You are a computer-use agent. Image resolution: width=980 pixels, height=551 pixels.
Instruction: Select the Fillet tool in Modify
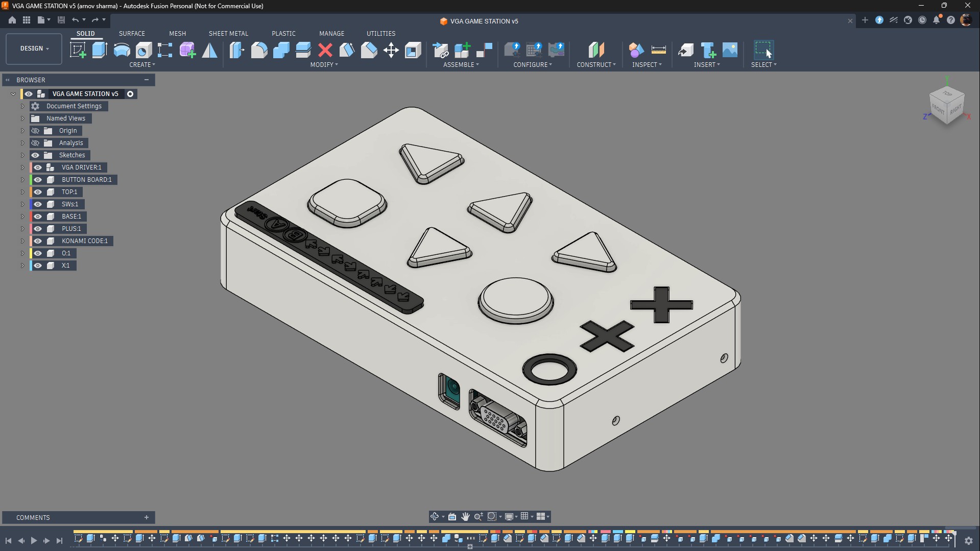[x=259, y=50]
